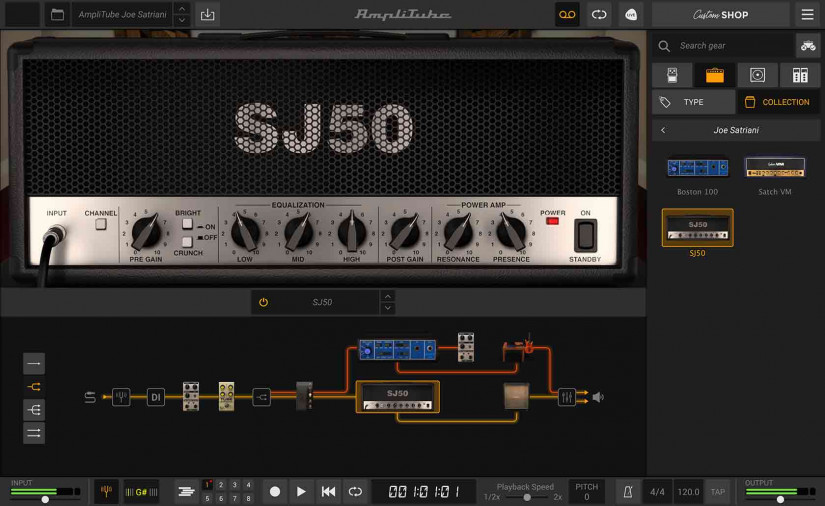The image size is (825, 506).
Task: Open the ToneNET rig icon beside search
Action: 808,46
